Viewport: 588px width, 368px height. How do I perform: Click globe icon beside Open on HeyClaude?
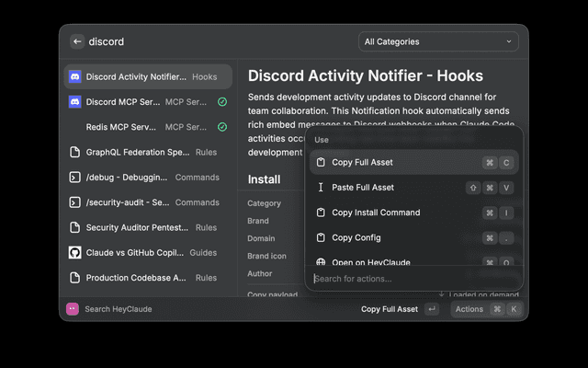(321, 262)
